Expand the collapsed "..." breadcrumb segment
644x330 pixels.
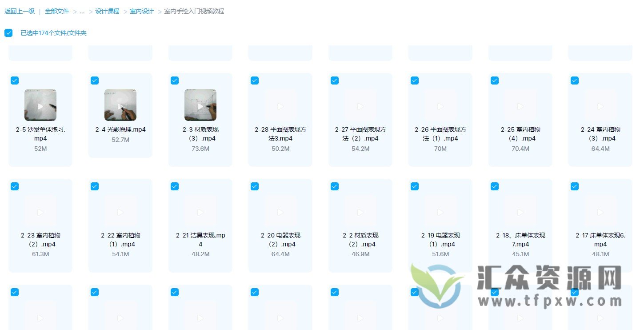82,11
